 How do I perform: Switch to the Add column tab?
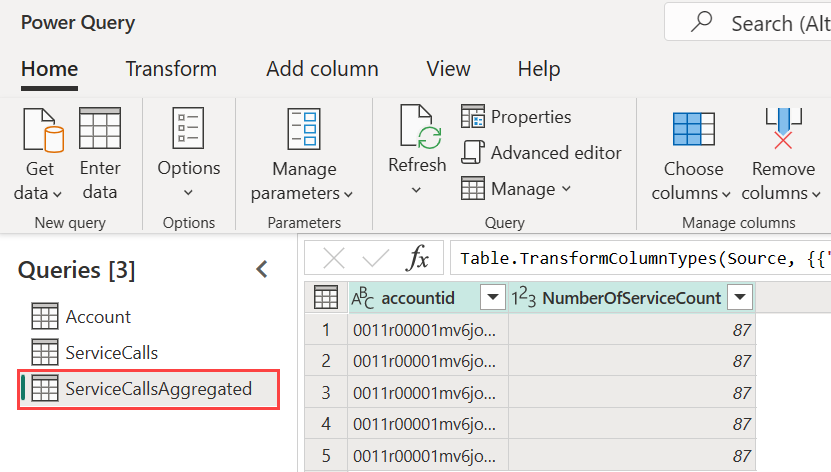click(x=322, y=69)
